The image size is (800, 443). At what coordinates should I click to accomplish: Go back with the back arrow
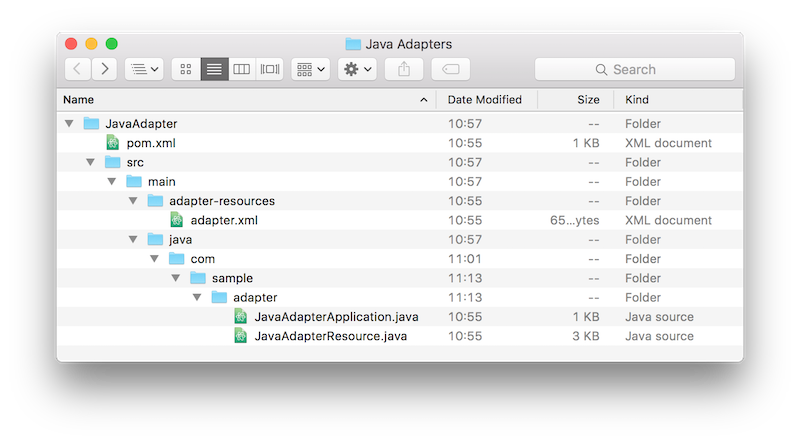pos(78,69)
